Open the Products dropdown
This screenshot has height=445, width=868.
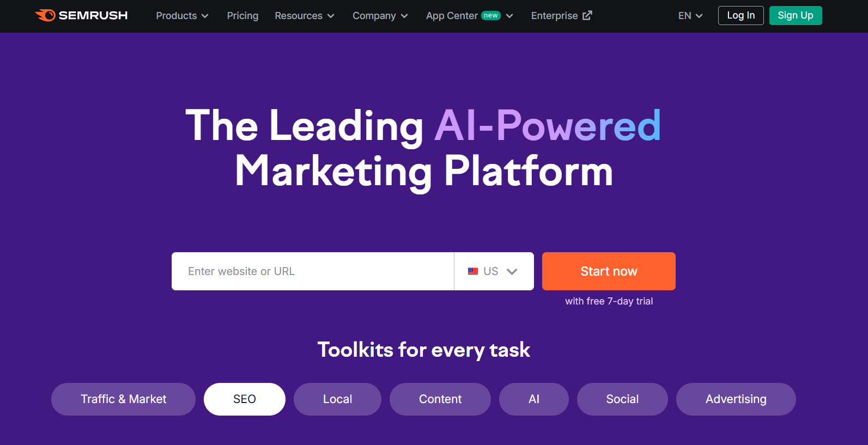pos(182,16)
